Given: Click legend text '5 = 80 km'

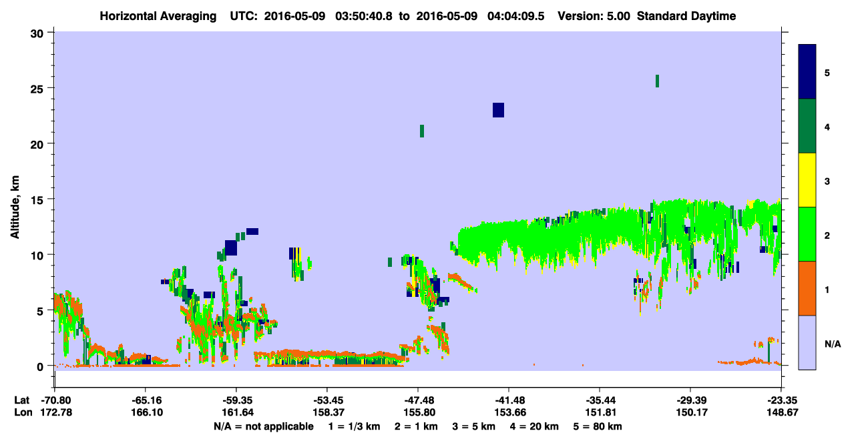Looking at the screenshot, I should tap(599, 426).
